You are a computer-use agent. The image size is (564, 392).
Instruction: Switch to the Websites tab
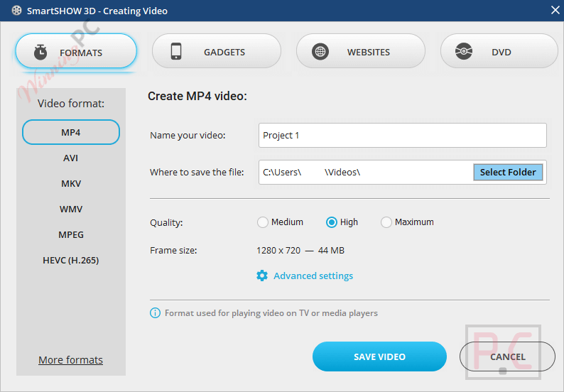tap(360, 51)
